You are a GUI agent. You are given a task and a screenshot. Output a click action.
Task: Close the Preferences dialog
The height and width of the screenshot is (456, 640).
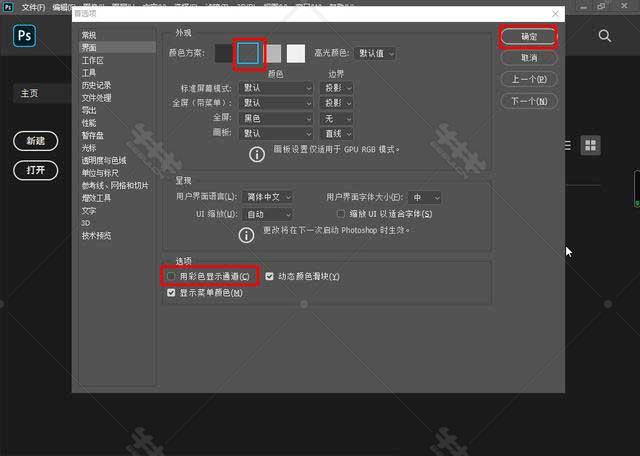555,14
